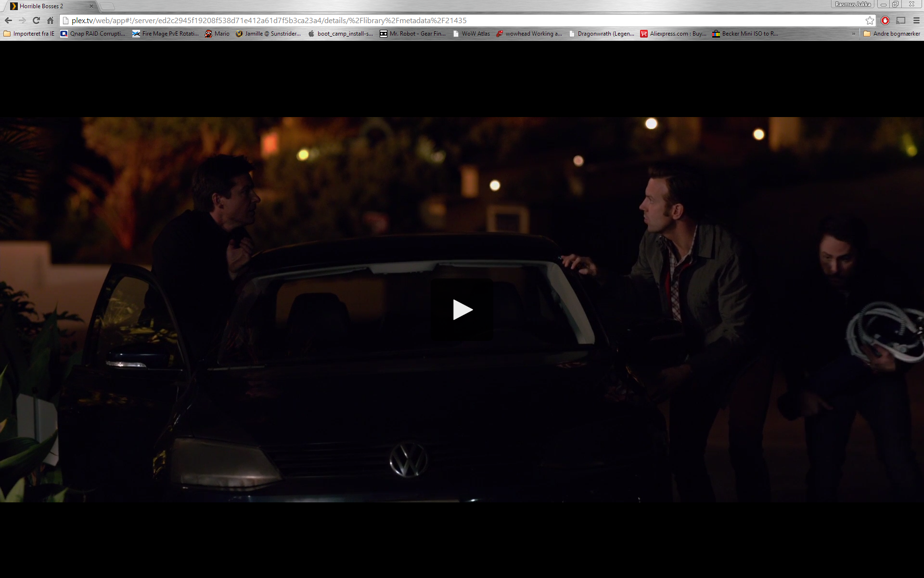Viewport: 924px width, 578px height.
Task: Reload the plex.tv page
Action: (x=36, y=20)
